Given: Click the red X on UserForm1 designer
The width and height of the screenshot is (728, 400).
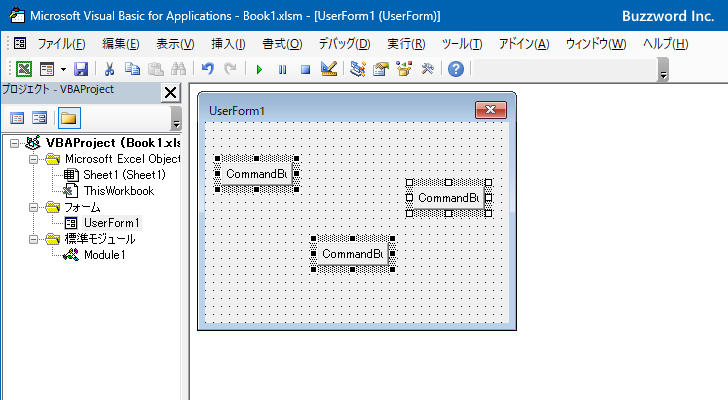Looking at the screenshot, I should (x=491, y=110).
